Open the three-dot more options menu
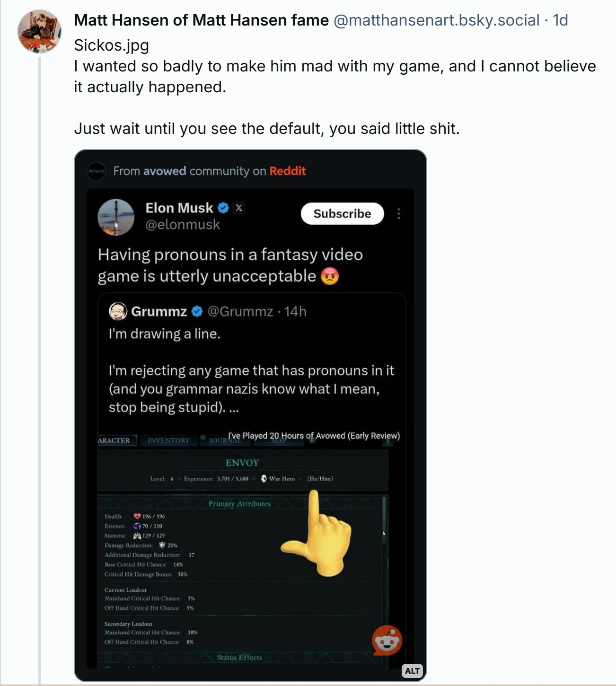 pos(399,214)
